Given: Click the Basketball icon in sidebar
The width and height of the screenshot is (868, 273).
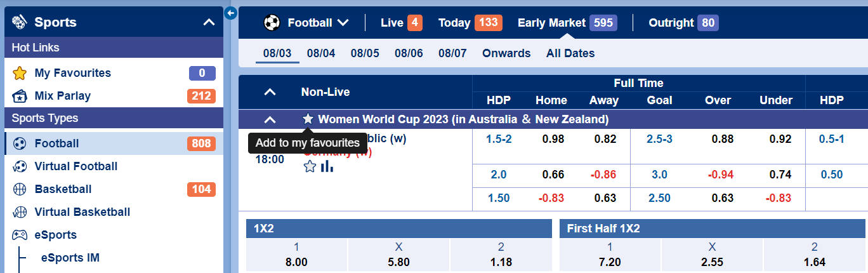Looking at the screenshot, I should click(20, 189).
